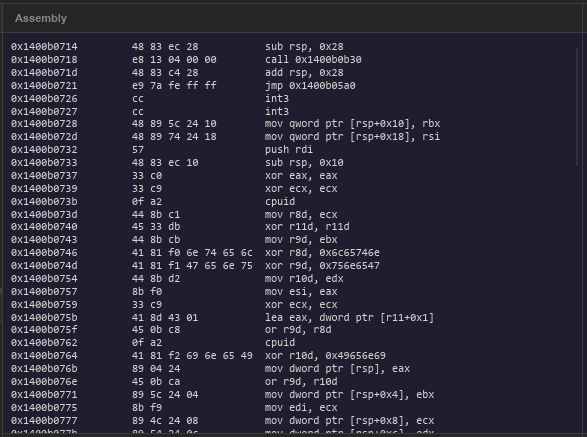Screen dimensions: 587x437
Task: Click 'mov qword ptr [rsp+0x10], rbx'
Action: [x=352, y=124]
